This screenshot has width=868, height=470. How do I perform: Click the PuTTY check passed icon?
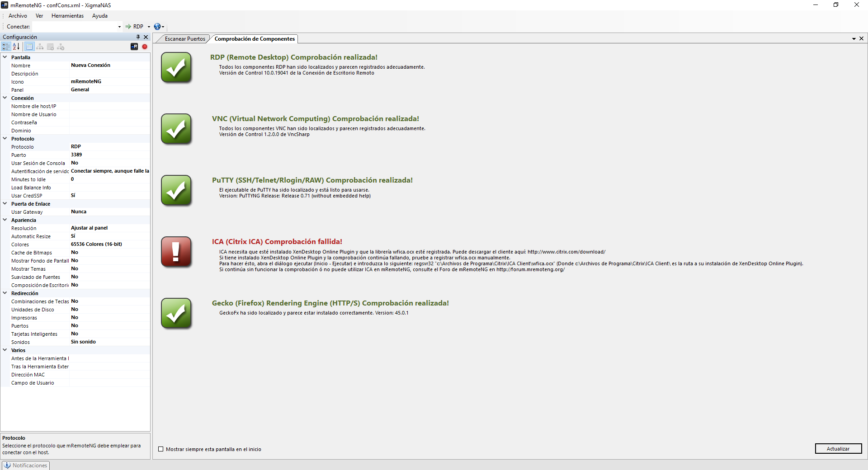pyautogui.click(x=176, y=191)
